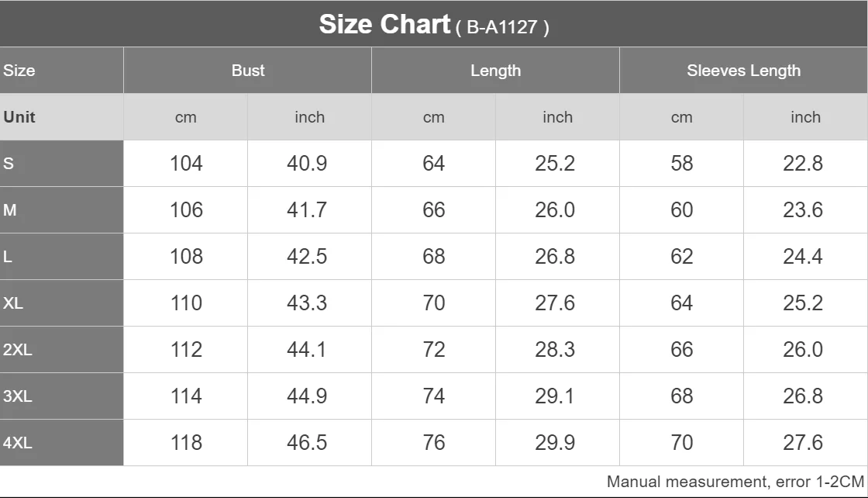Select the Unit row label
Screen dimensions: 868x498
point(19,117)
